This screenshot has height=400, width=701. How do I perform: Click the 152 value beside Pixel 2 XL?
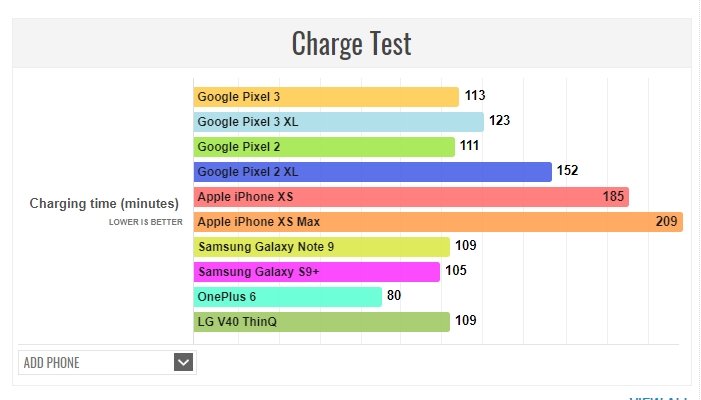click(568, 172)
